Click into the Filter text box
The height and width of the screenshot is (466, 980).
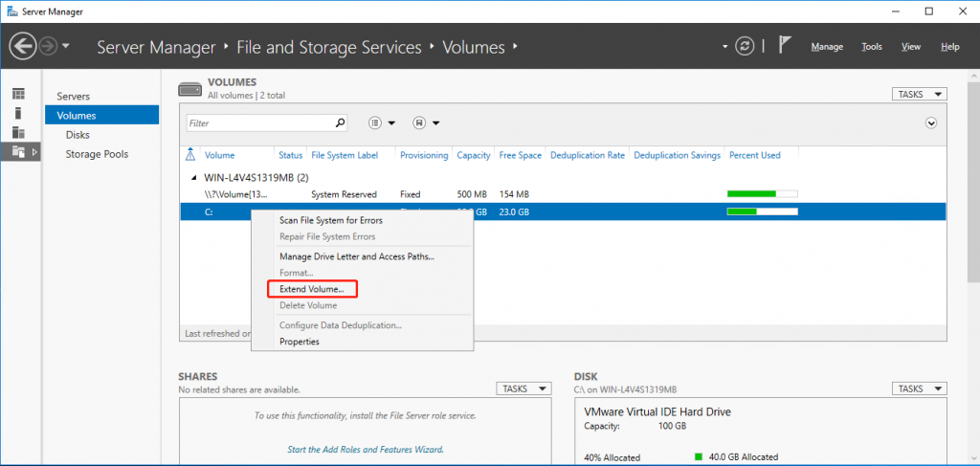[260, 123]
